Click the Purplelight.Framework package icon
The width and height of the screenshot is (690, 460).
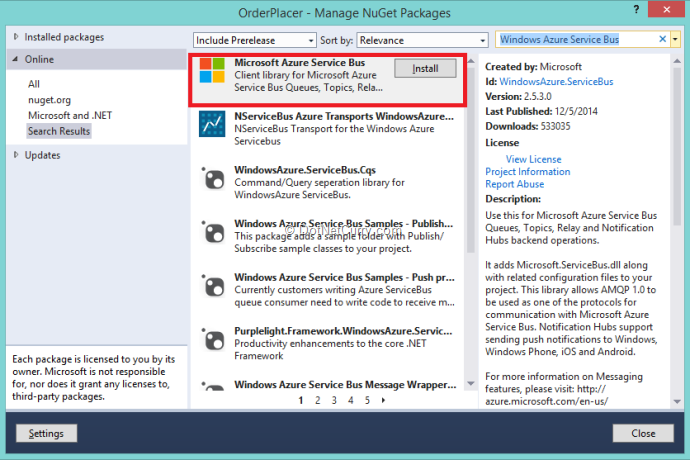[x=213, y=339]
